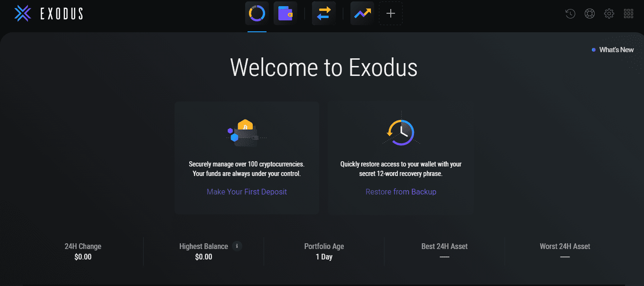Image resolution: width=644 pixels, height=286 pixels.
Task: Click the EXODUS wordmark text
Action: (x=62, y=14)
